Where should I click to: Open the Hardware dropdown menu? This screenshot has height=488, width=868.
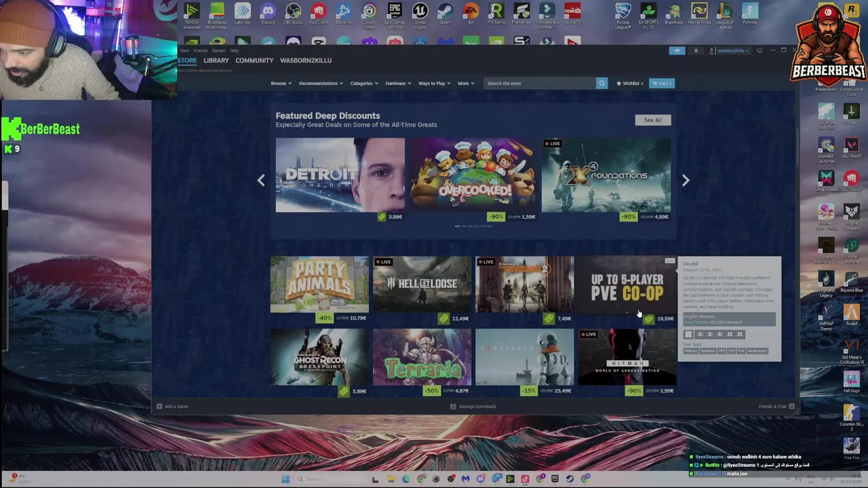(397, 83)
